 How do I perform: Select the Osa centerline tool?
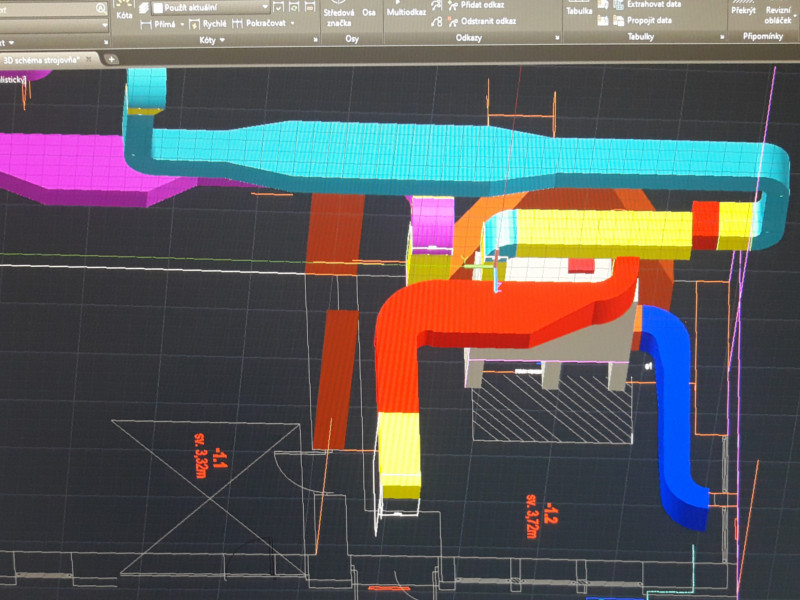pos(368,12)
